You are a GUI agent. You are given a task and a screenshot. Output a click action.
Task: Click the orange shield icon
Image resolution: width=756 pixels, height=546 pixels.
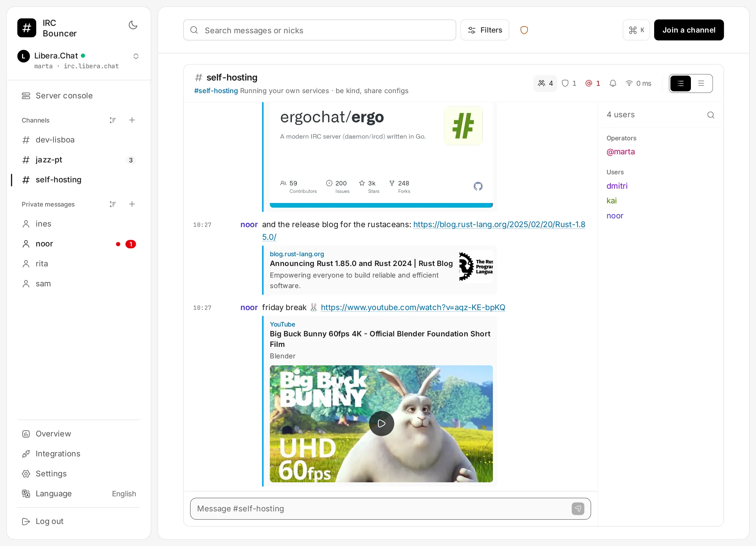click(524, 30)
